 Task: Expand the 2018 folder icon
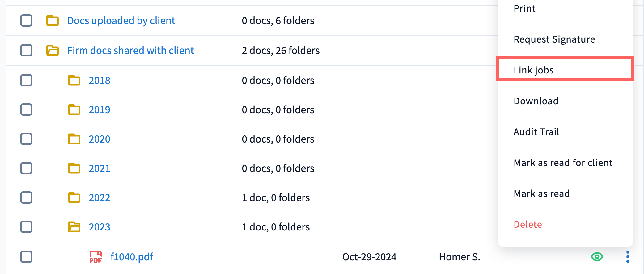pyautogui.click(x=74, y=80)
